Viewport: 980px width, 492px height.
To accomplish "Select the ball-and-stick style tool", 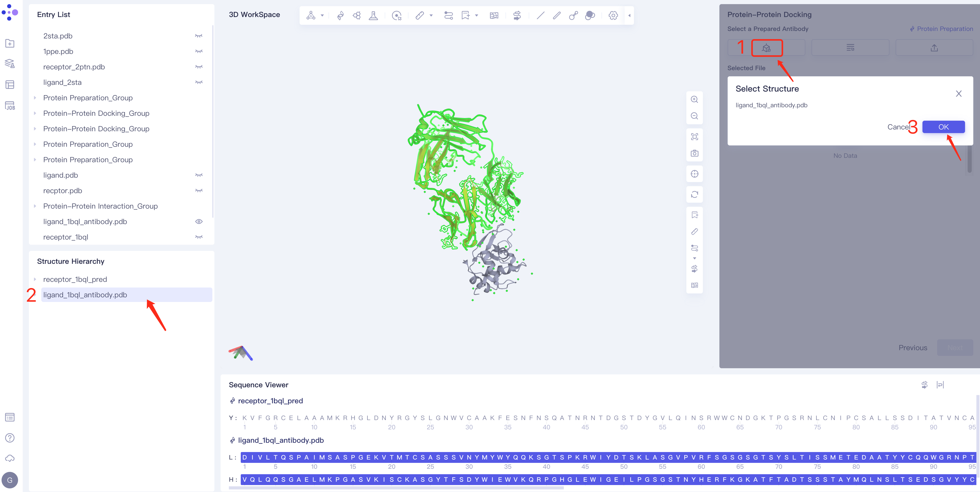I will (573, 15).
